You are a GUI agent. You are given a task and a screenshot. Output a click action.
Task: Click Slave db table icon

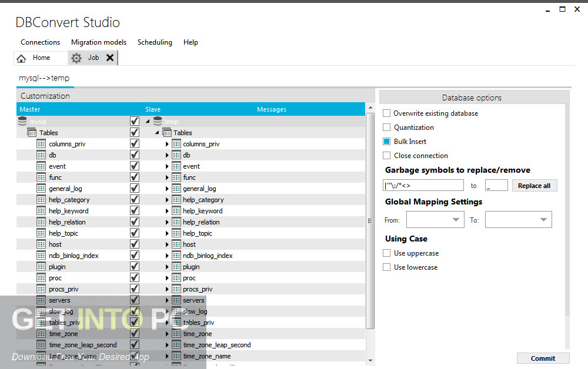[176, 155]
